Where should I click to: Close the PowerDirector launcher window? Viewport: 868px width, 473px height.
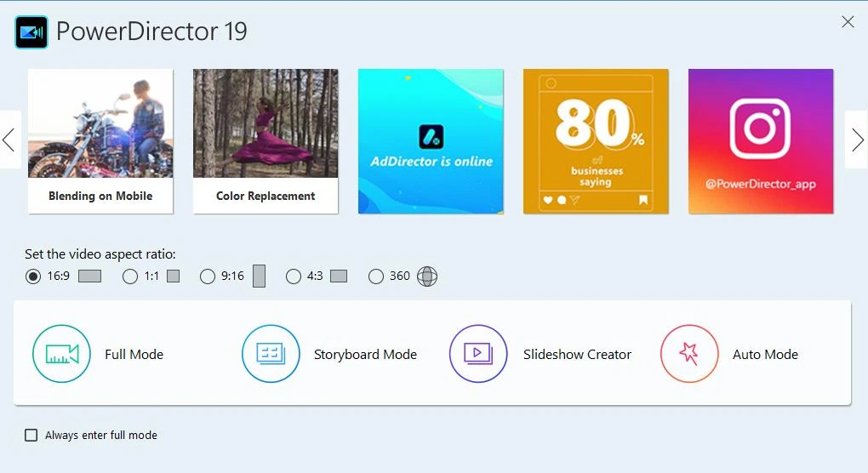(x=848, y=21)
